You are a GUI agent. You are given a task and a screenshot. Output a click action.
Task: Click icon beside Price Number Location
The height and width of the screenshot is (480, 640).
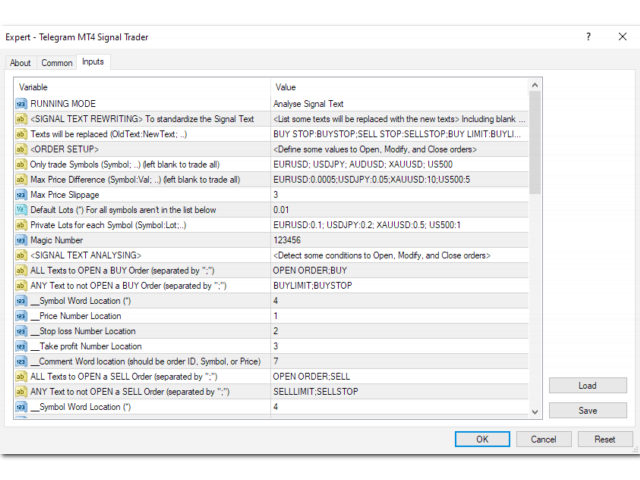pos(21,316)
